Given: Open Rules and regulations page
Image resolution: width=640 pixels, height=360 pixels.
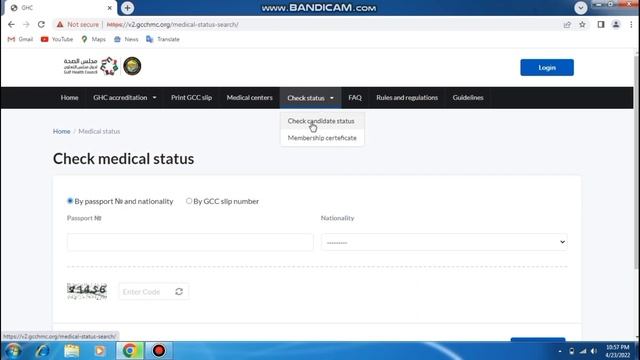Looking at the screenshot, I should (x=407, y=98).
